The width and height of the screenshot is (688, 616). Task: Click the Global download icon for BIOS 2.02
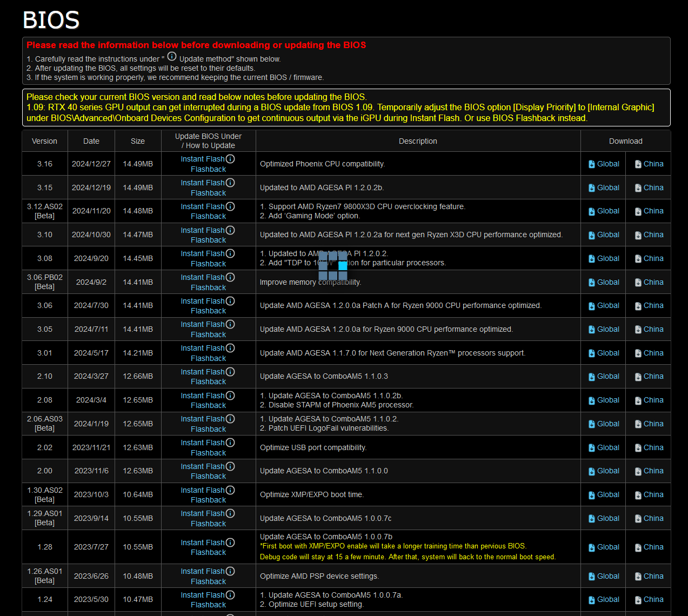pyautogui.click(x=592, y=448)
